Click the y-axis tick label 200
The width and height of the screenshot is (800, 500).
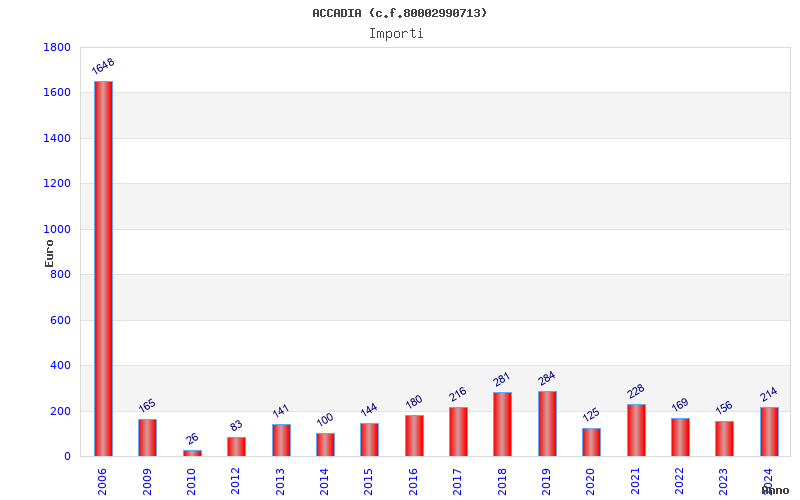(x=61, y=411)
